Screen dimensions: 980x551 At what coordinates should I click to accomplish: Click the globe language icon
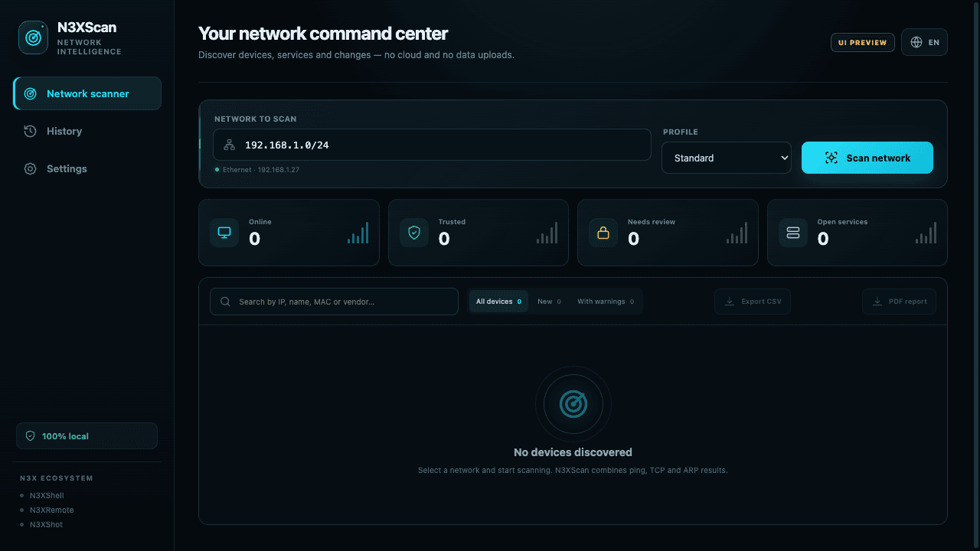coord(916,42)
